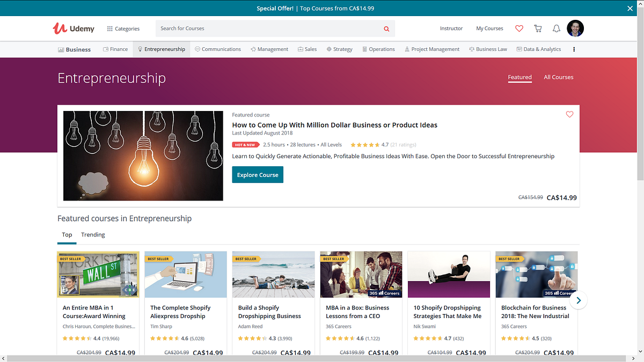
Task: Open Build a Shopify Dropshipping Business title
Action: click(269, 312)
